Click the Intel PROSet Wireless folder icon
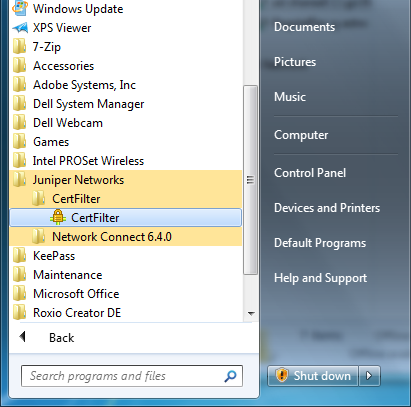 (x=20, y=161)
